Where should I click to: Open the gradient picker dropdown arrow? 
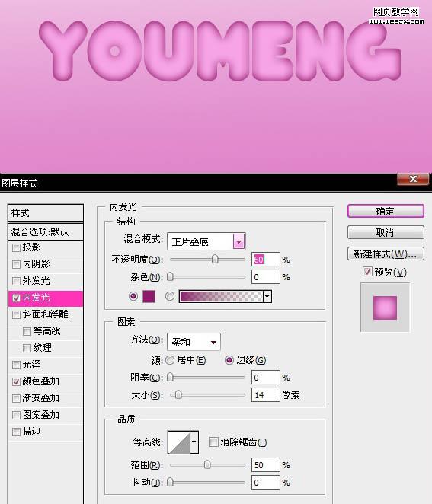(x=267, y=296)
